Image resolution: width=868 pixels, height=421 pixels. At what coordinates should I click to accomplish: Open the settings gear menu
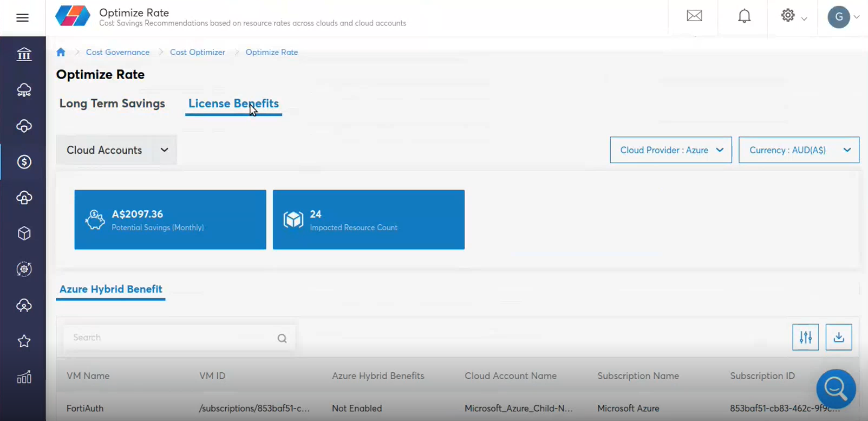788,15
